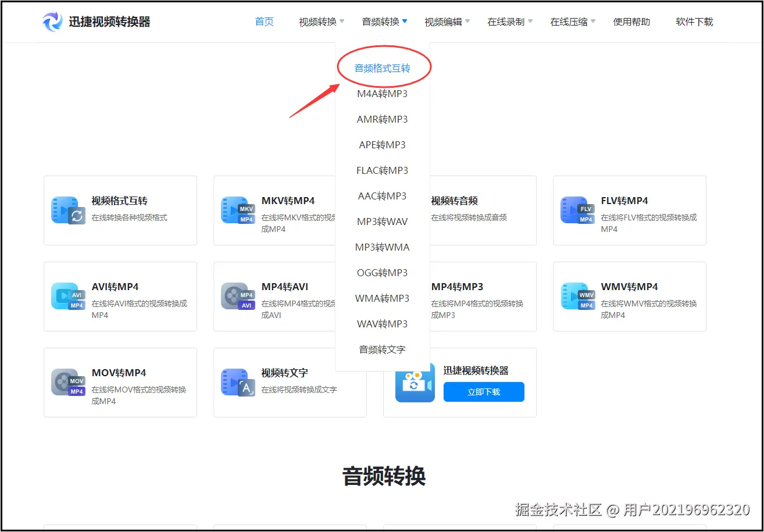Click the 视频转文字 card icon
Image resolution: width=764 pixels, height=532 pixels.
[x=238, y=382]
